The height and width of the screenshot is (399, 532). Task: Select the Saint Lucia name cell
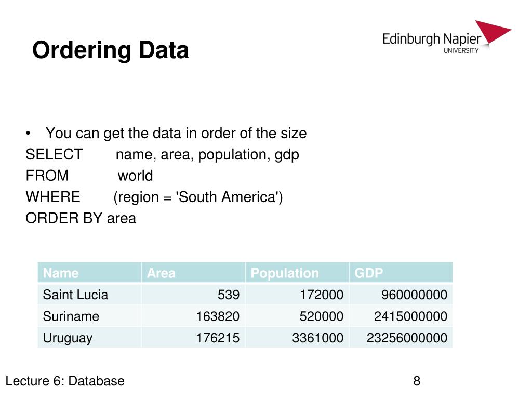89,295
